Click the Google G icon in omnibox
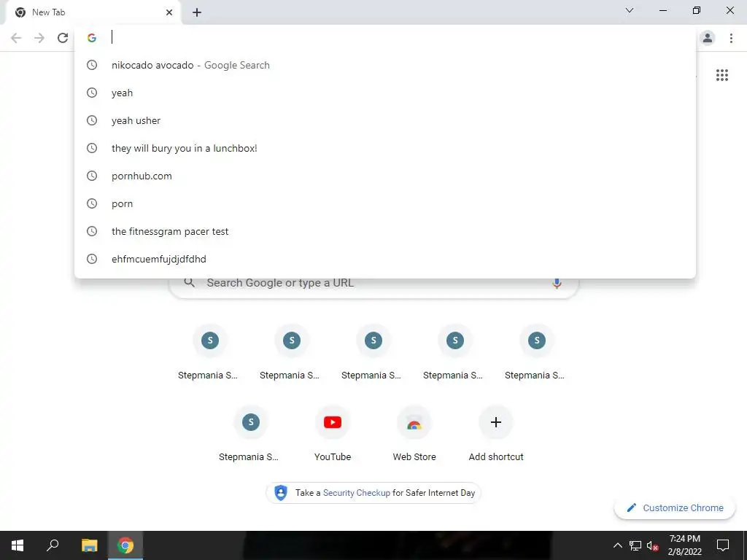Screen dimensions: 747x560 [91, 38]
